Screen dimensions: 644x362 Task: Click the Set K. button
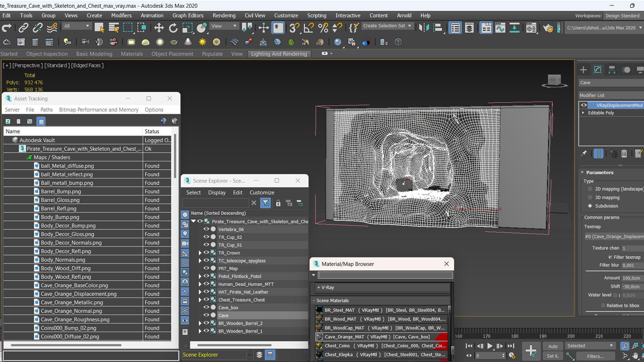[553, 356]
